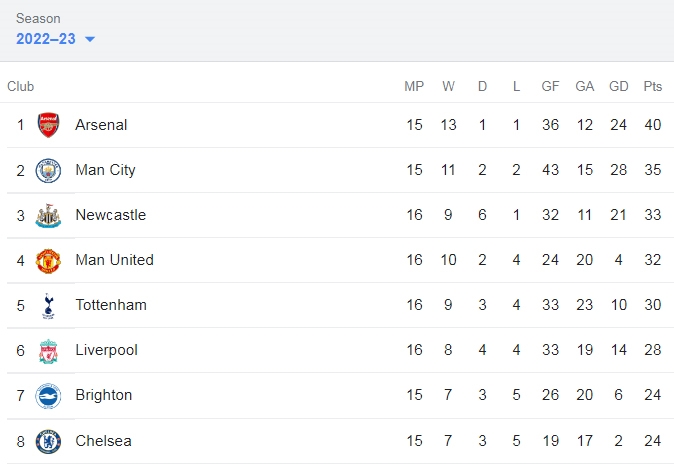This screenshot has width=674, height=464.
Task: Select the Man City team name
Action: tap(105, 170)
